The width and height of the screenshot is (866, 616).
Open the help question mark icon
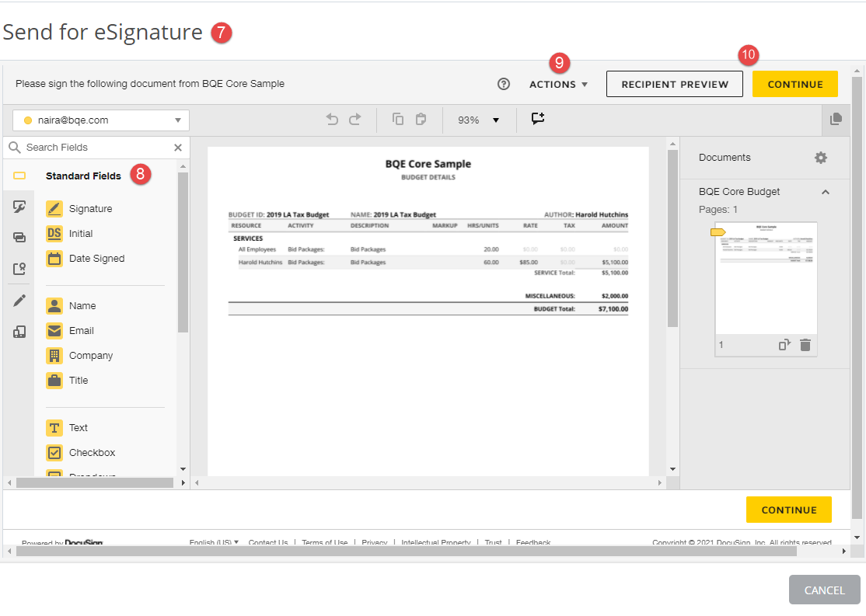[x=503, y=84]
